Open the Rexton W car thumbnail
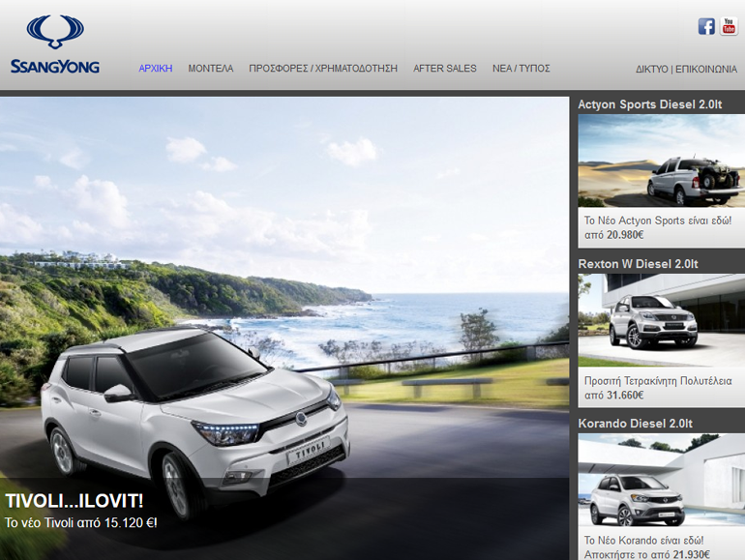 [x=661, y=320]
